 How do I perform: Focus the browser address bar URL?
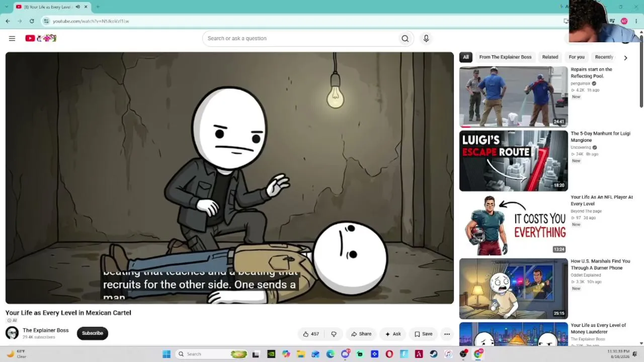point(91,21)
